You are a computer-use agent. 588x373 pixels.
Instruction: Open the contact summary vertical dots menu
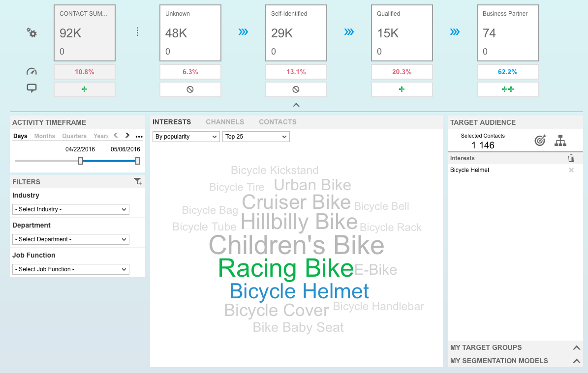(137, 32)
